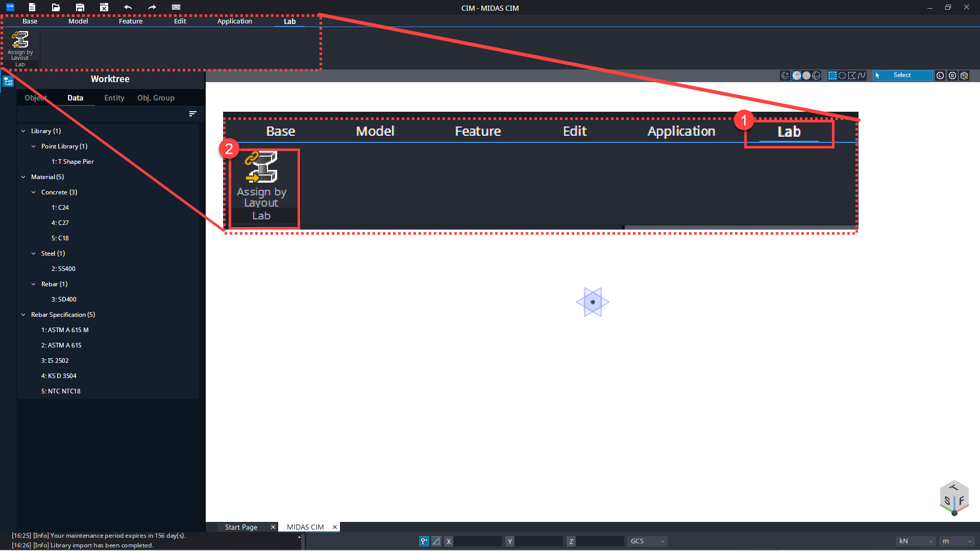Open the Select mode dropdown
This screenshot has height=551, width=980.
(902, 76)
